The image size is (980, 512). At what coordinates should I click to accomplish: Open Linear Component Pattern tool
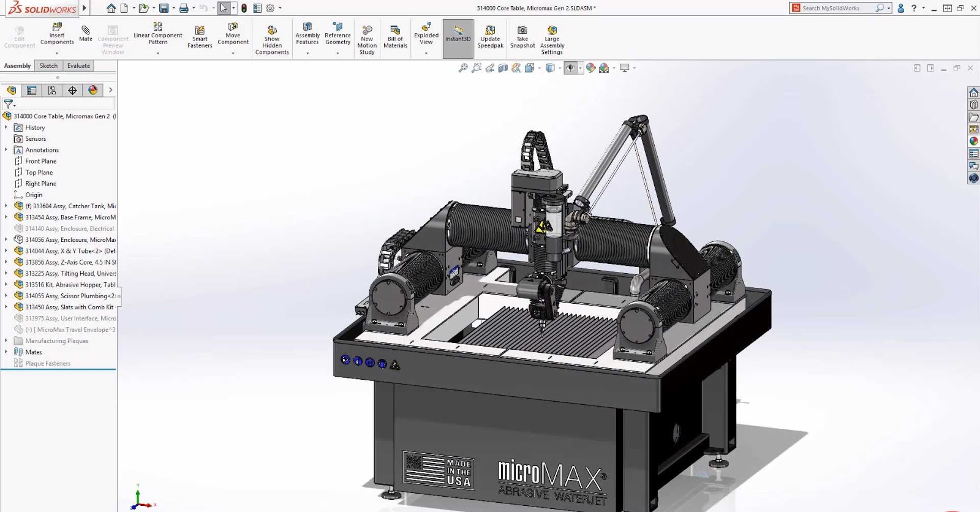tap(158, 34)
